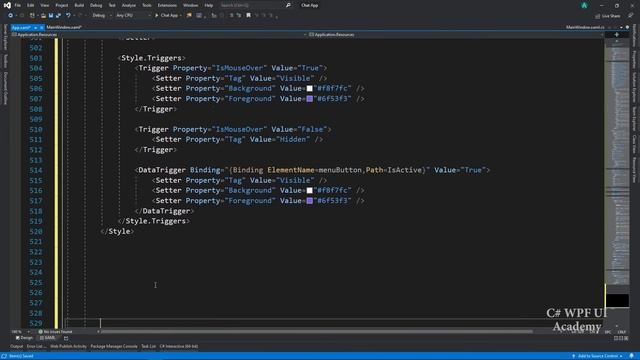Open the Test menu
The image size is (640, 360).
click(x=112, y=5)
